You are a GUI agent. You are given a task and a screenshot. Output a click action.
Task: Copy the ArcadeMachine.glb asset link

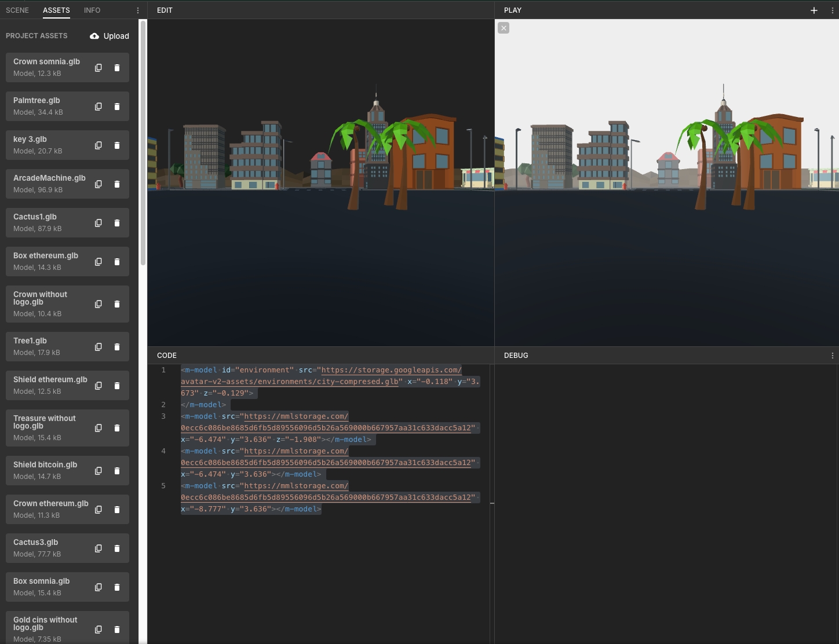(99, 184)
